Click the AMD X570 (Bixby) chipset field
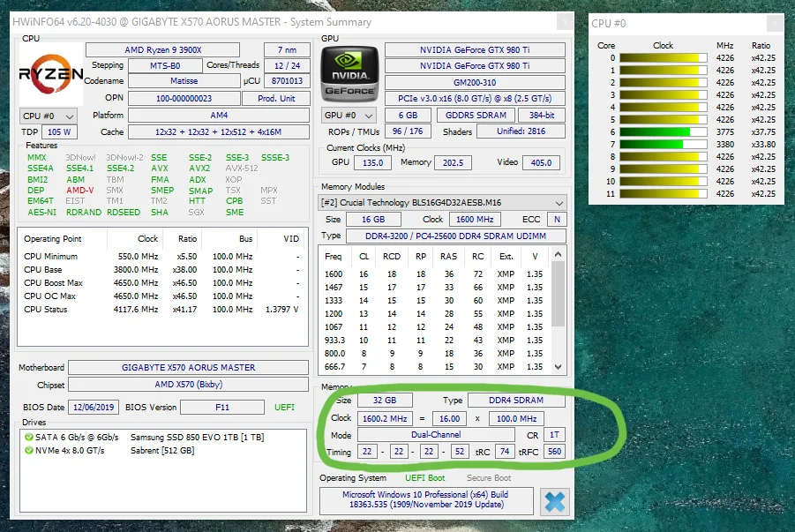Viewport: 795px width, 532px height. [189, 385]
